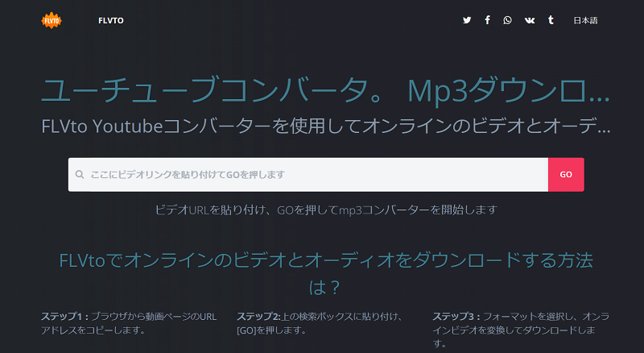This screenshot has height=353, width=644.
Task: Open the FLVTO home link text
Action: 111,21
